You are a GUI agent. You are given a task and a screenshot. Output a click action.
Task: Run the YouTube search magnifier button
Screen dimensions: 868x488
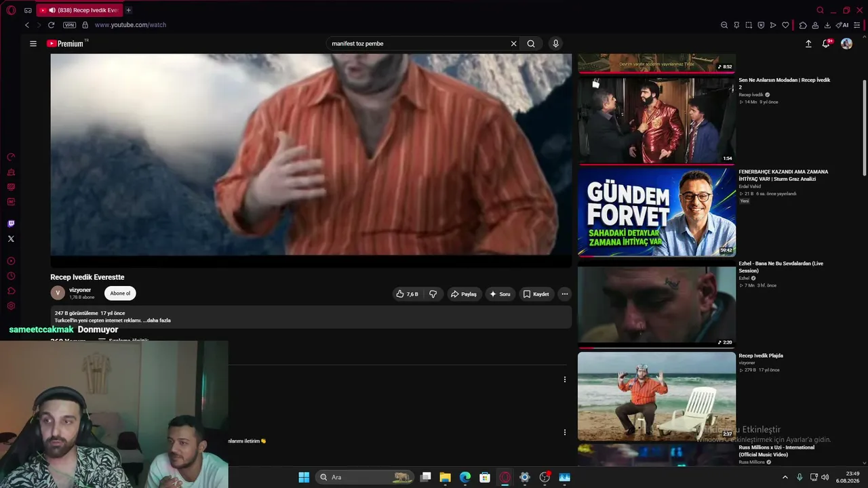tap(531, 43)
